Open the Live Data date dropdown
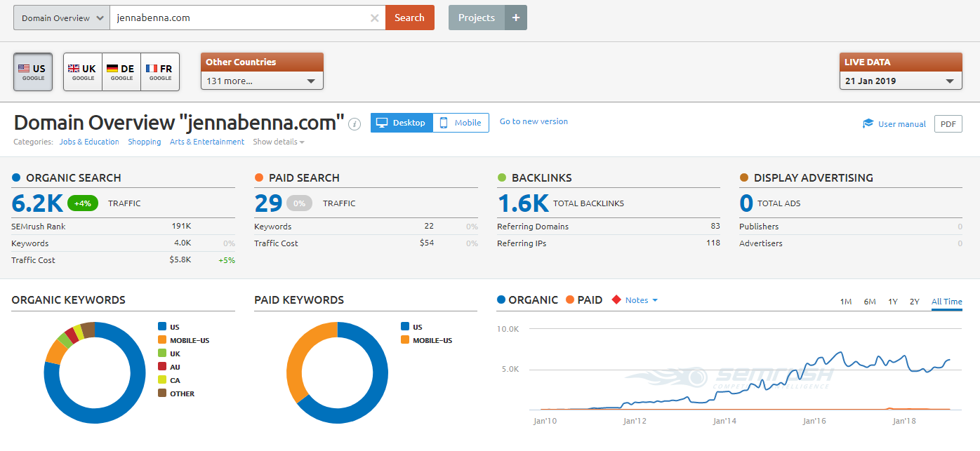 click(x=901, y=81)
